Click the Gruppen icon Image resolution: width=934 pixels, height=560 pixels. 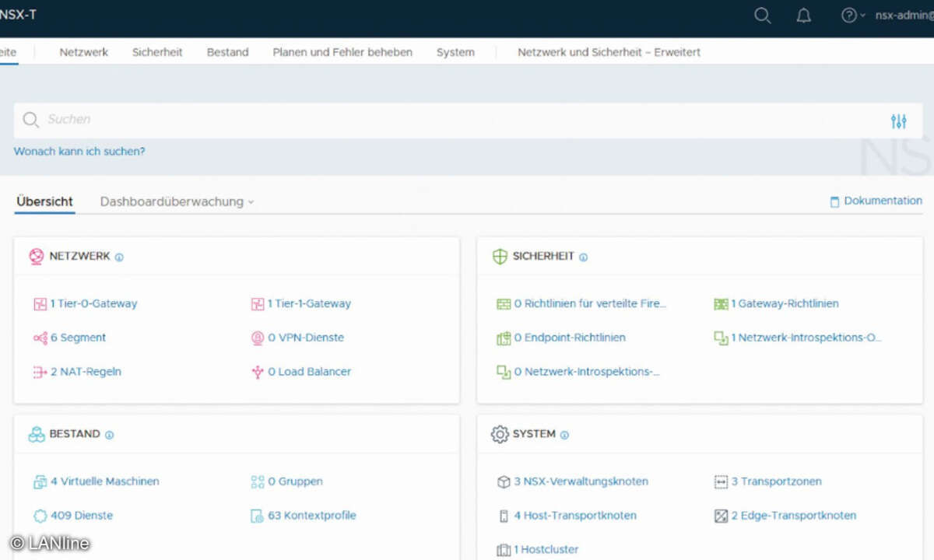click(x=258, y=482)
